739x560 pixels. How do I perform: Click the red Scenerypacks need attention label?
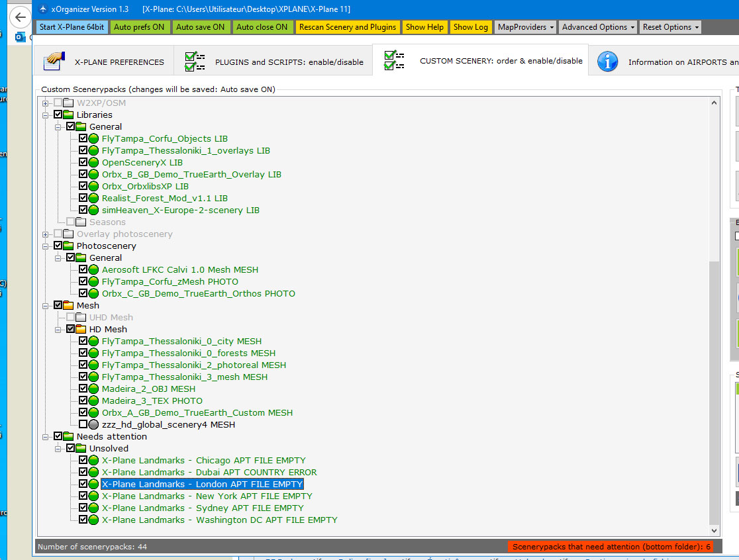coord(611,547)
